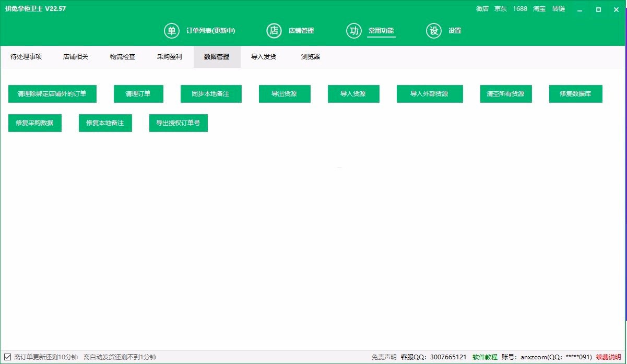Click the 导出货源 button
627x364 pixels.
[285, 94]
